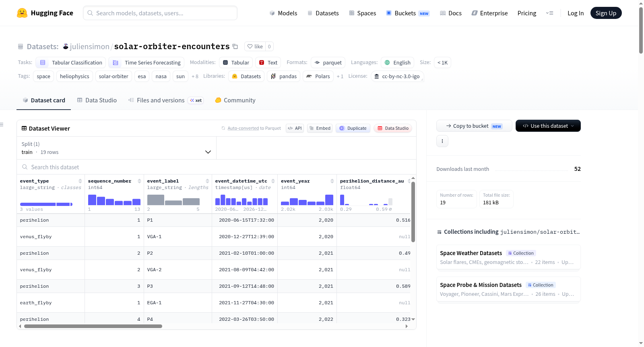Click the sequence_number histogram range
The width and height of the screenshot is (644, 347).
(x=114, y=199)
